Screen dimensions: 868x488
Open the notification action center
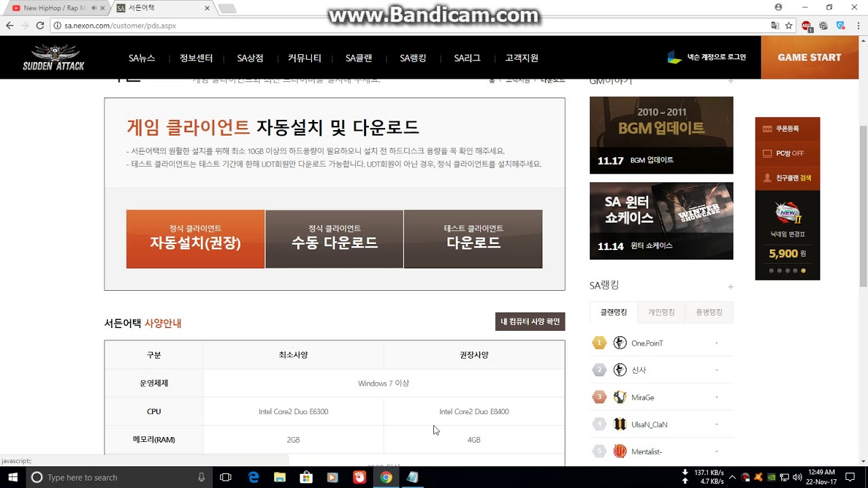coord(850,477)
